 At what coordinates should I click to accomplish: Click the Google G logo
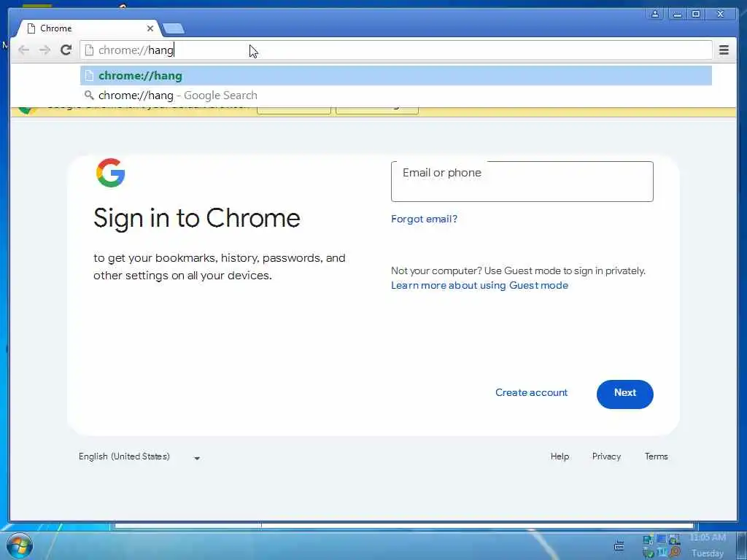click(x=111, y=172)
